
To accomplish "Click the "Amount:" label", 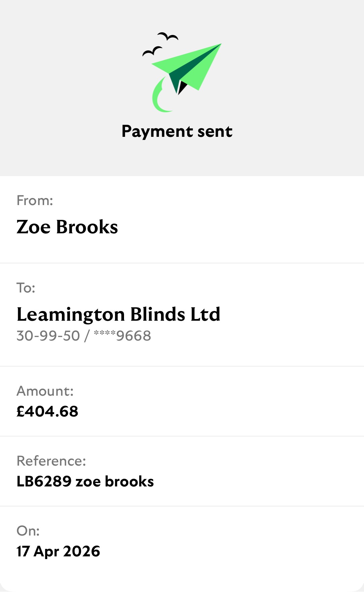I will [x=45, y=391].
